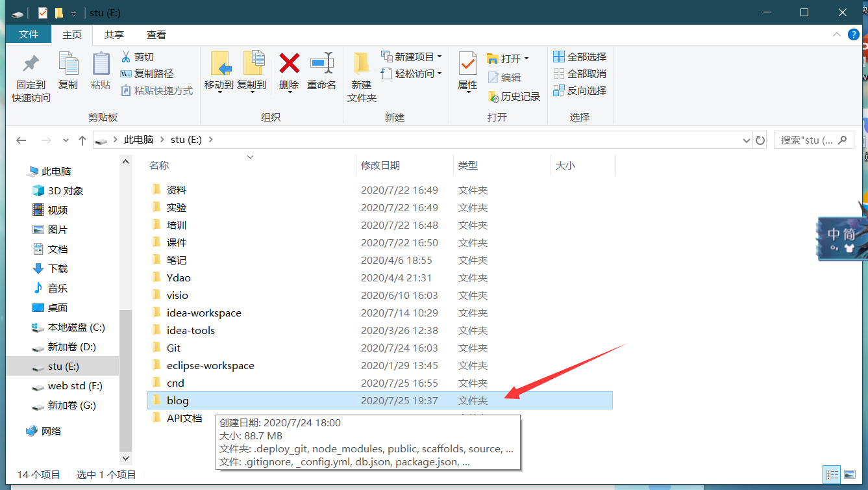
Task: Expand 轻松访问 easy access dropdown
Action: point(440,74)
